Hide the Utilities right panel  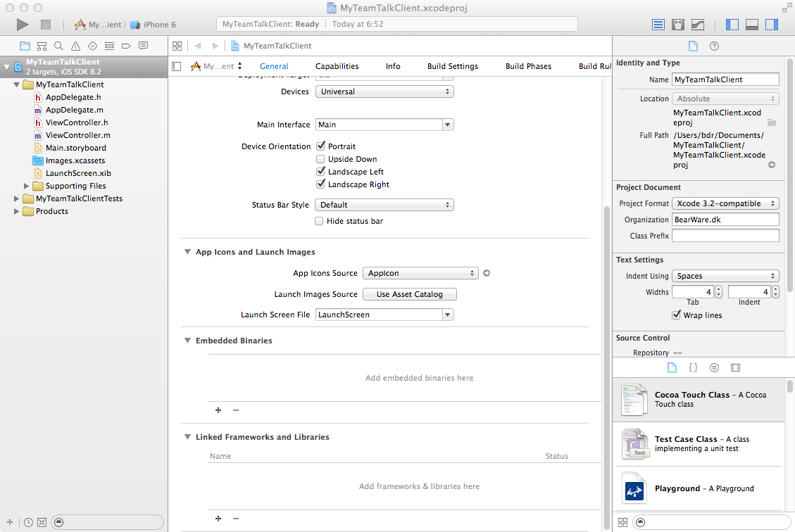click(772, 25)
